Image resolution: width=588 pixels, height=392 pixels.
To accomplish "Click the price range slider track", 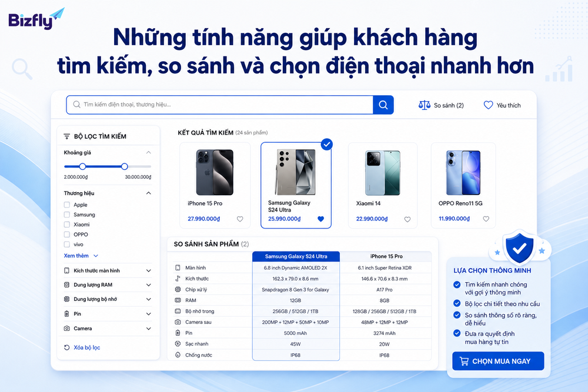I will point(108,166).
